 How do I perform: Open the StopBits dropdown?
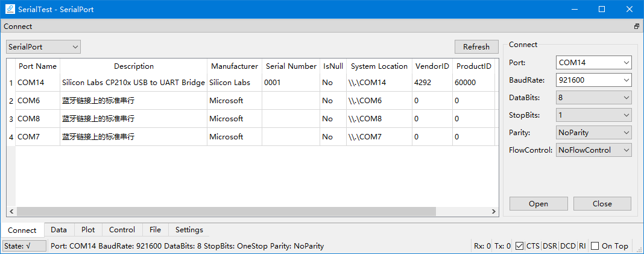[593, 115]
